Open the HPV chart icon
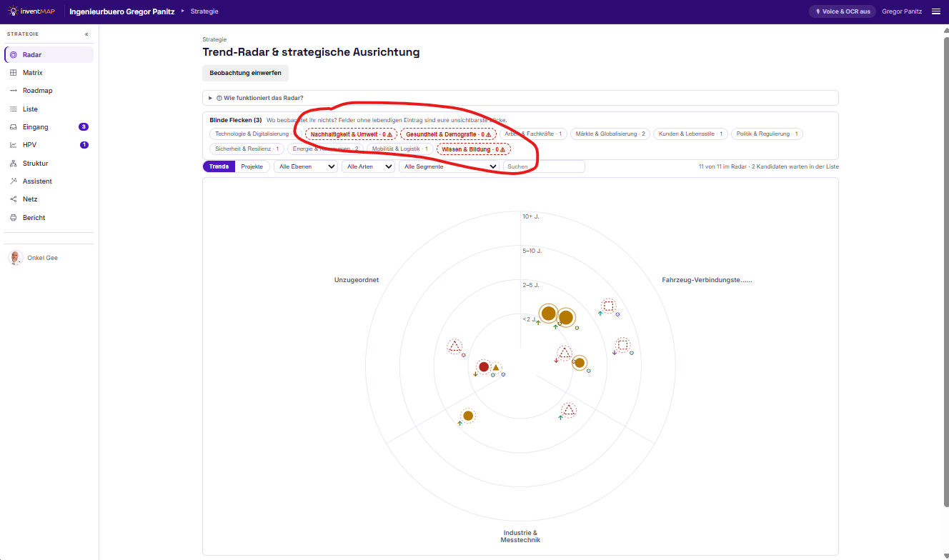 pyautogui.click(x=14, y=145)
